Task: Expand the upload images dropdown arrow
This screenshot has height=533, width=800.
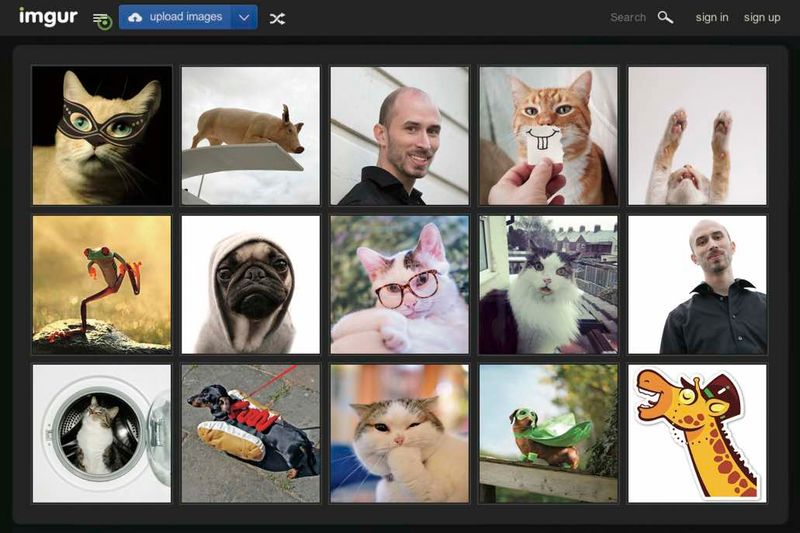Action: (244, 17)
